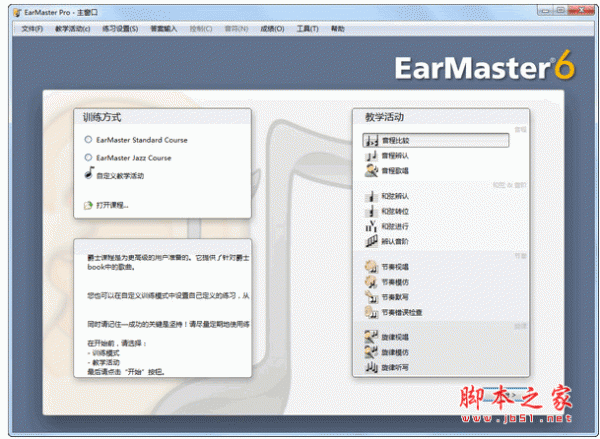Select the 旋律视唱 melody sight-singing icon
This screenshot has width=600, height=439.
[x=371, y=337]
